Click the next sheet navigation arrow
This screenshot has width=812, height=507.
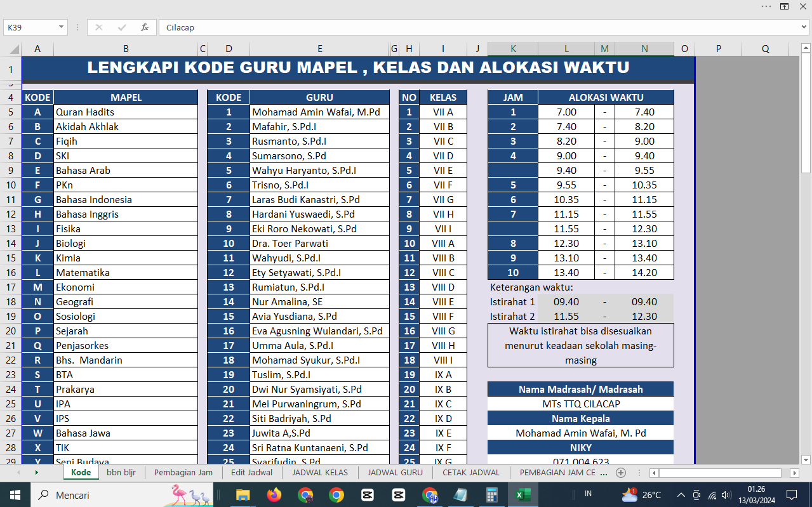tap(36, 473)
